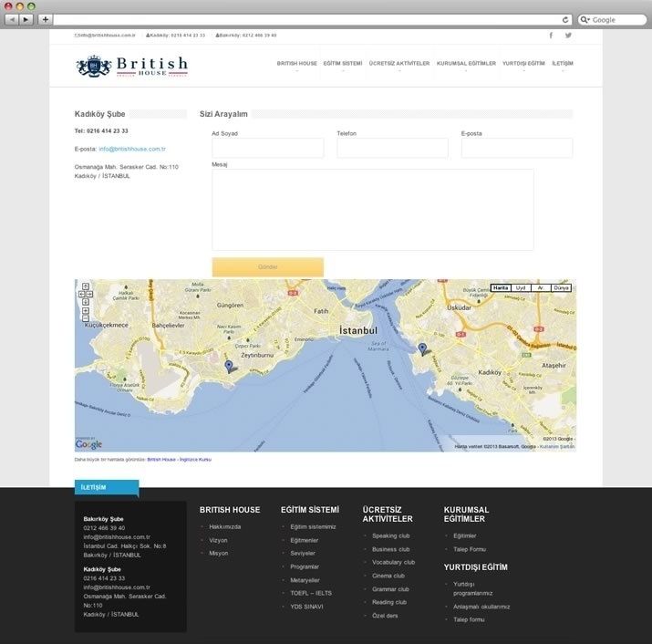The height and width of the screenshot is (644, 652).
Task: Click the blue İLETİŞİM footer tab
Action: click(x=107, y=488)
